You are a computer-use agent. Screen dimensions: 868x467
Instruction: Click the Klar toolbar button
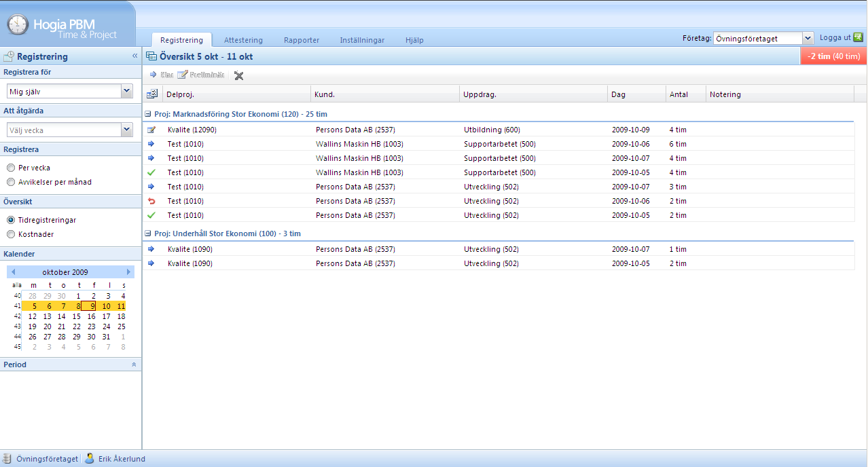click(161, 75)
